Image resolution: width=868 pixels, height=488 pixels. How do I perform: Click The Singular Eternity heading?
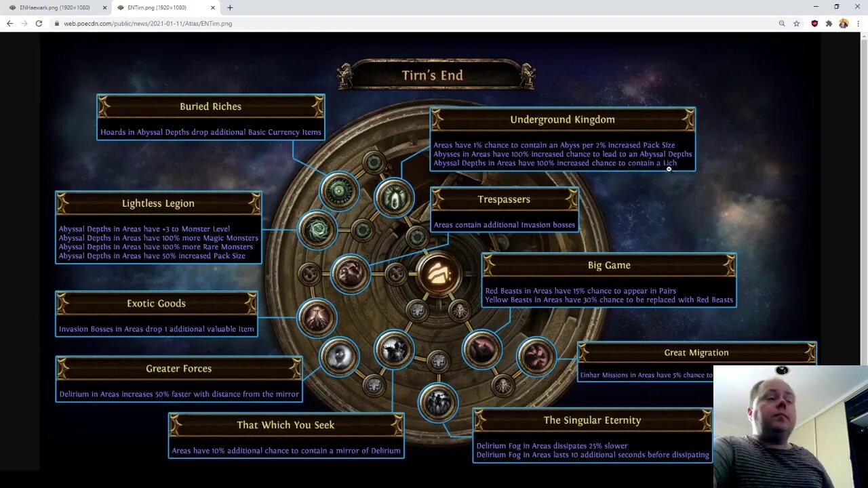[x=592, y=420]
